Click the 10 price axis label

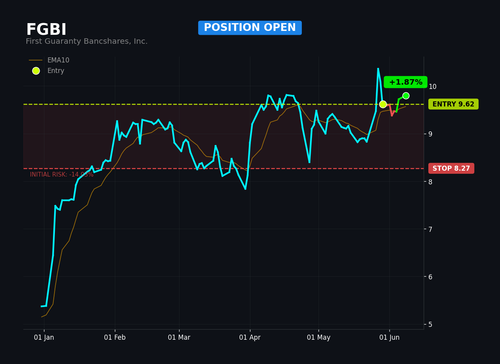tap(432, 87)
